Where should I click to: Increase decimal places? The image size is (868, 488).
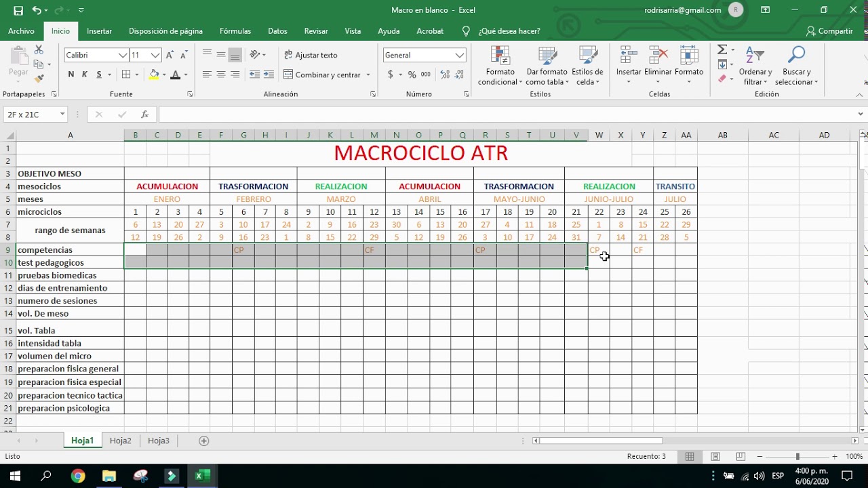[x=445, y=75]
